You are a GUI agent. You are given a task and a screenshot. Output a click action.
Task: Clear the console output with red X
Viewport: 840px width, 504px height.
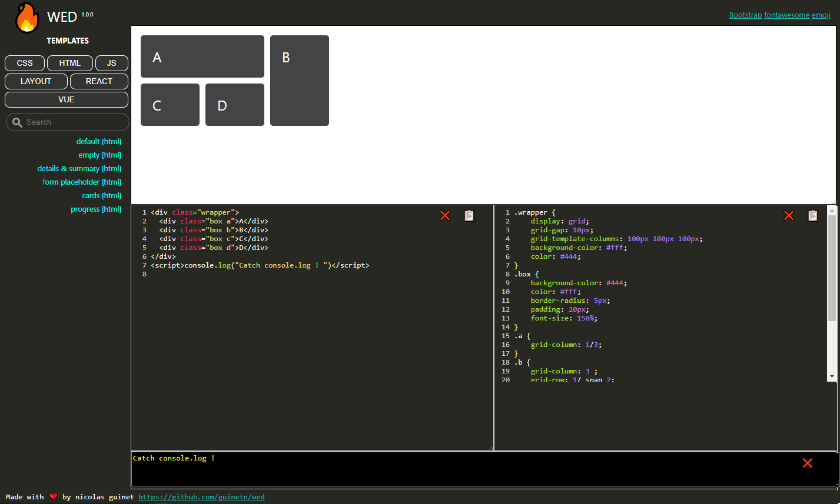pyautogui.click(x=808, y=463)
